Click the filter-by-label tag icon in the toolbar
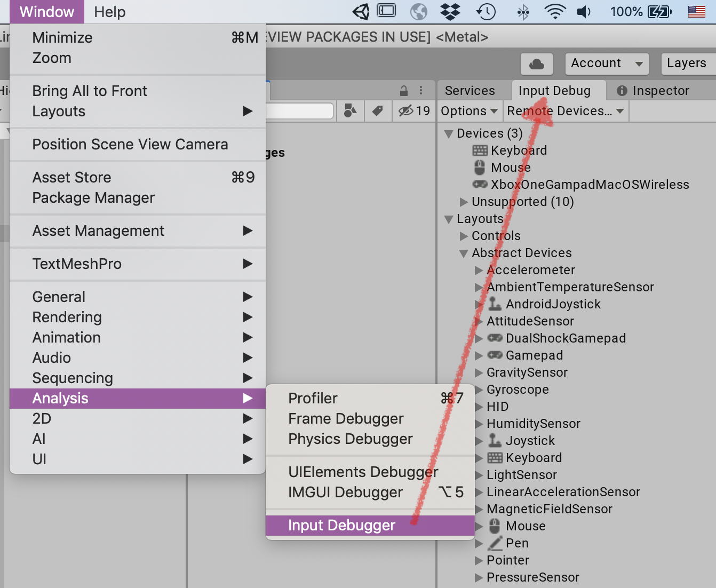The width and height of the screenshot is (716, 588). pyautogui.click(x=378, y=111)
